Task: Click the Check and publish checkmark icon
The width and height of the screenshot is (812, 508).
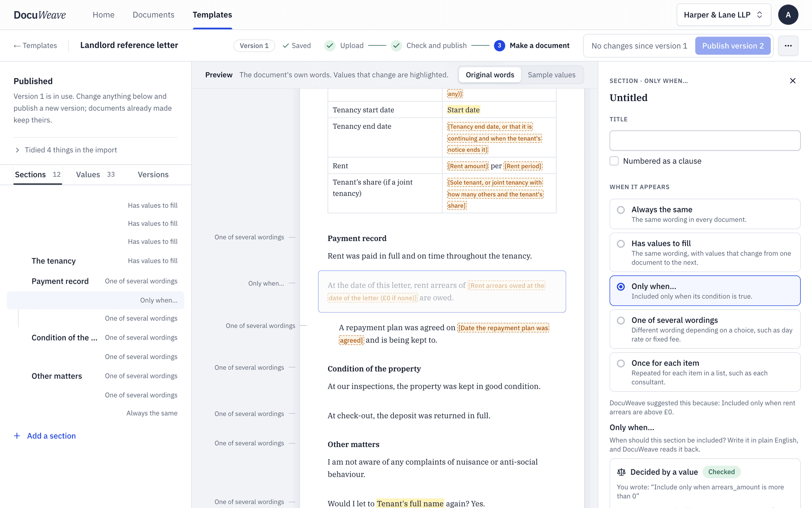Action: pyautogui.click(x=396, y=46)
